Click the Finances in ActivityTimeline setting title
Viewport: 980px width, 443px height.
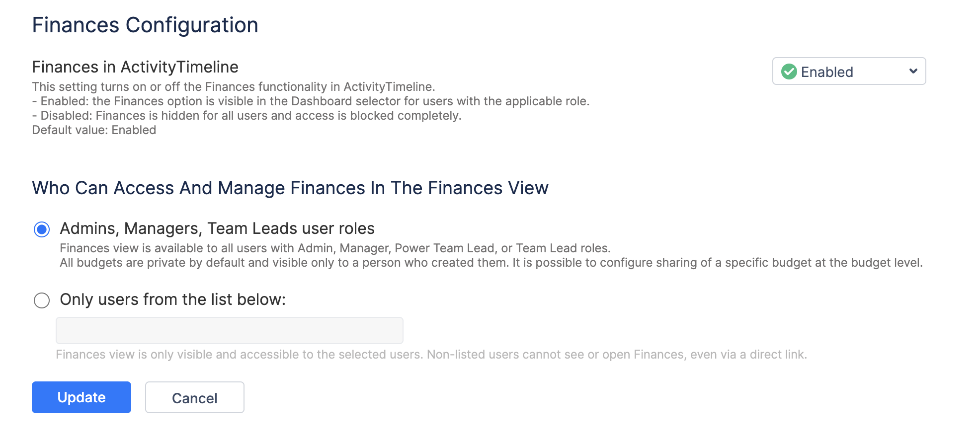click(x=135, y=67)
